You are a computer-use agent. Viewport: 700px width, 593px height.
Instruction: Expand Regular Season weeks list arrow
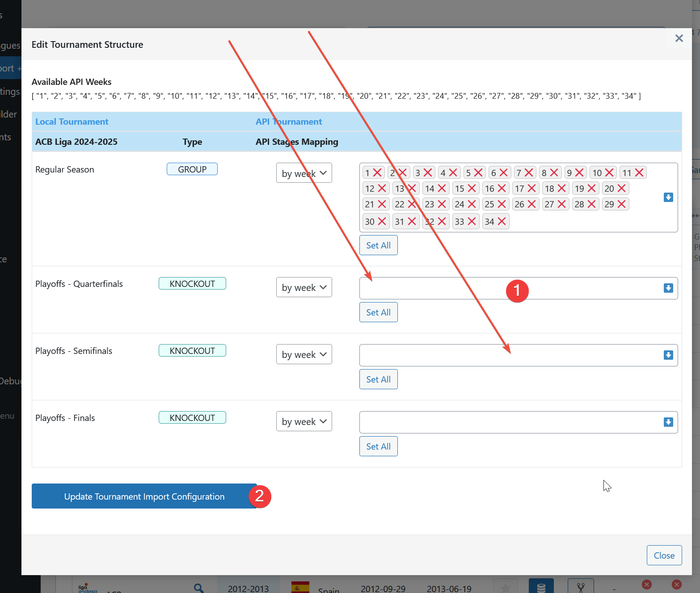click(668, 197)
